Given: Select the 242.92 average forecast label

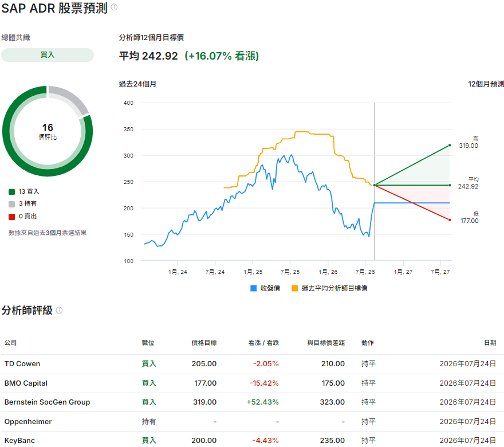Looking at the screenshot, I should 468,186.
